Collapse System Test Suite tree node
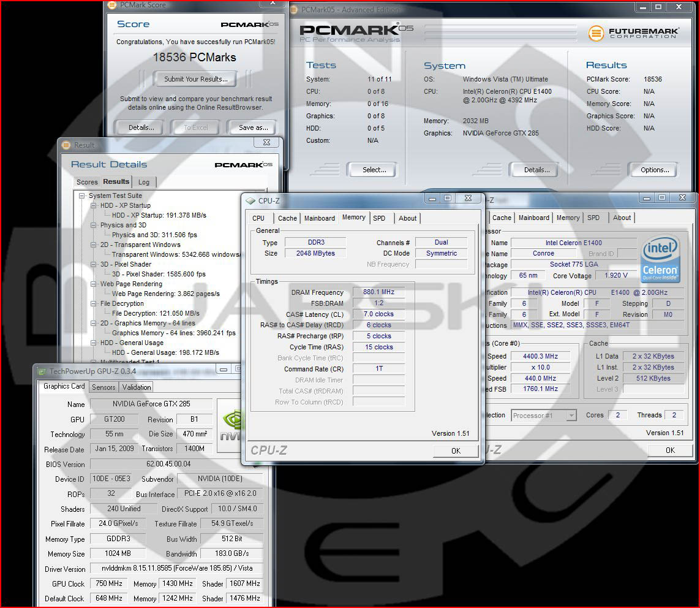 81,196
